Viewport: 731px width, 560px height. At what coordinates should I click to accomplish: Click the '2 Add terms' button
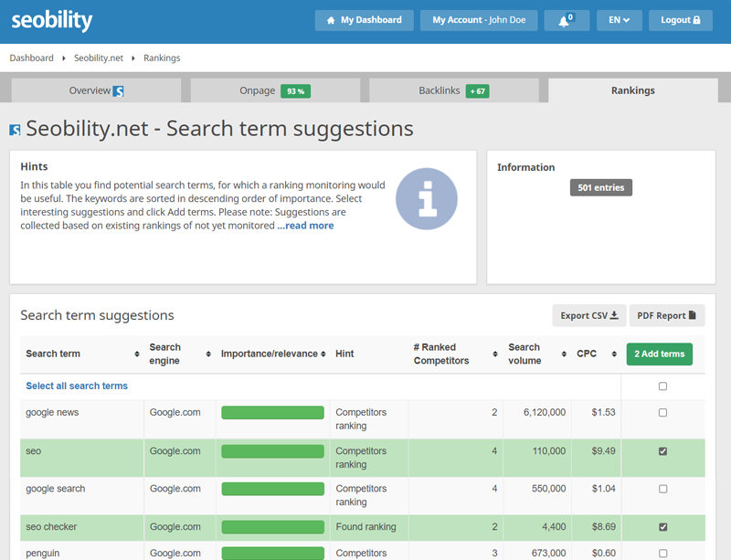(x=659, y=354)
